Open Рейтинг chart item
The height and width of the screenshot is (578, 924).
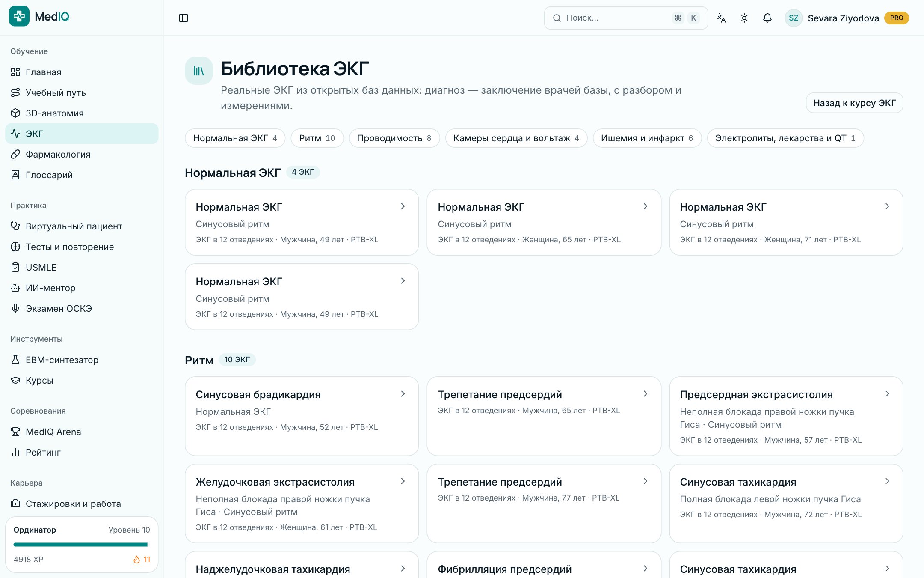pyautogui.click(x=82, y=452)
